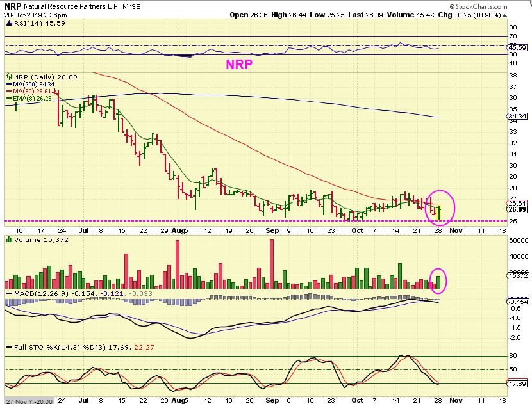This screenshot has width=532, height=404.
Task: Click the 45.59 RSI value axis tag
Action: click(517, 47)
